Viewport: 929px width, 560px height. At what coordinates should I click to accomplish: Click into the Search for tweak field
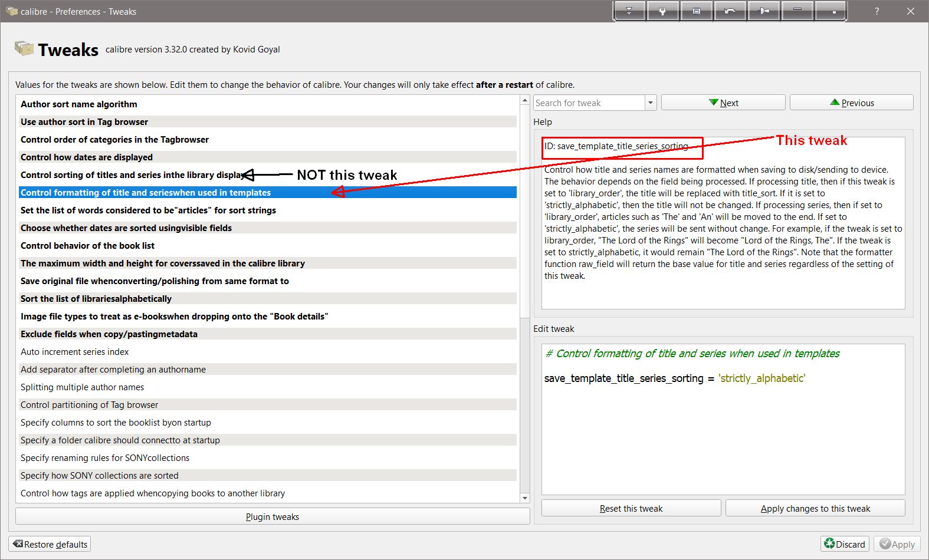click(589, 103)
